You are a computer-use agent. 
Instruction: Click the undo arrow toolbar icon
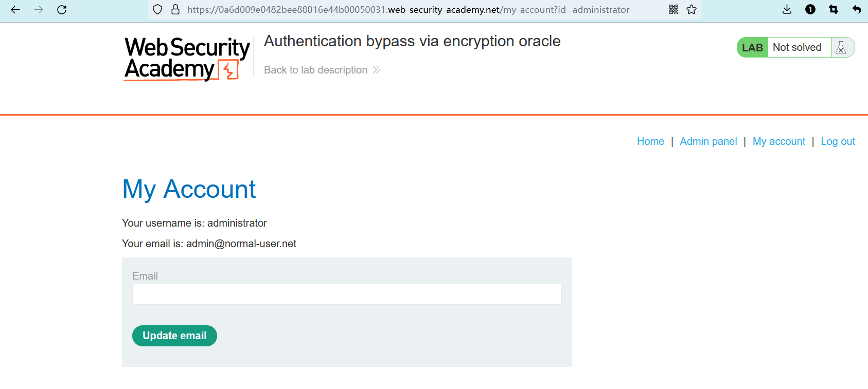857,10
